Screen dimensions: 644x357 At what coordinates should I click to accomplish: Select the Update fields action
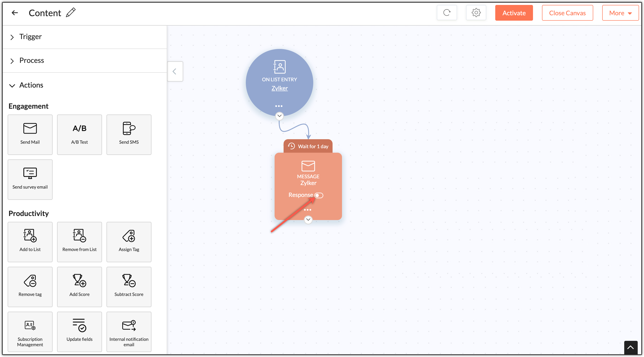80,332
